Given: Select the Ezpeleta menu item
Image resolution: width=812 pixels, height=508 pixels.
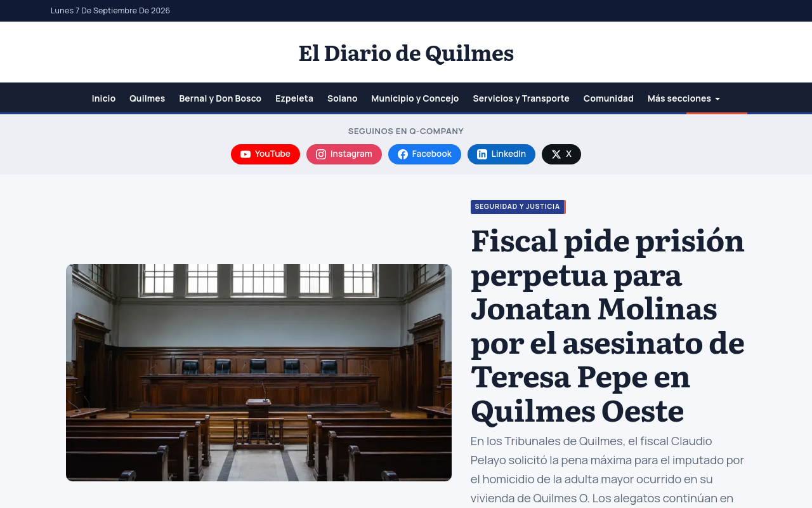Looking at the screenshot, I should tap(294, 98).
